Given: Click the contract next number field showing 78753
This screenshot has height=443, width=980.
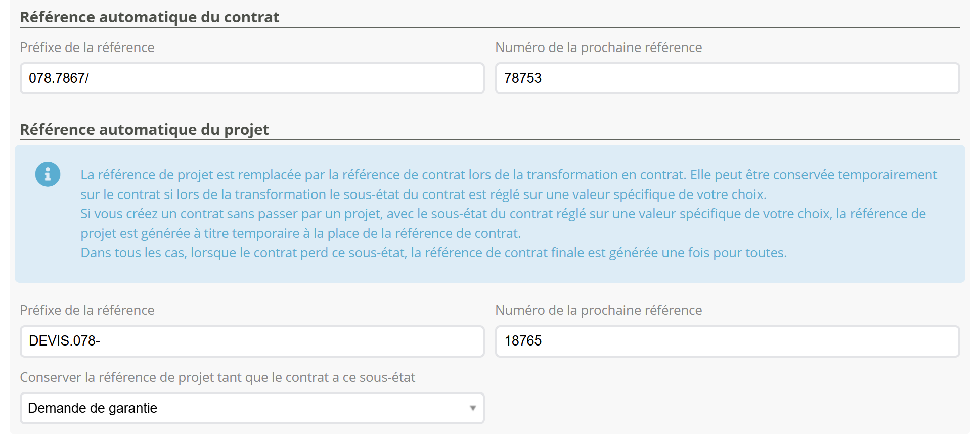Looking at the screenshot, I should click(727, 78).
